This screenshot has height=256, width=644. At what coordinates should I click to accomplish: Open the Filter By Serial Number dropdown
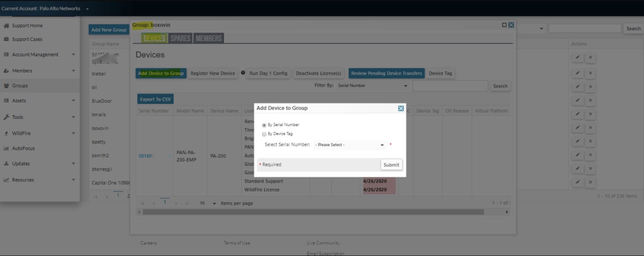click(x=372, y=86)
